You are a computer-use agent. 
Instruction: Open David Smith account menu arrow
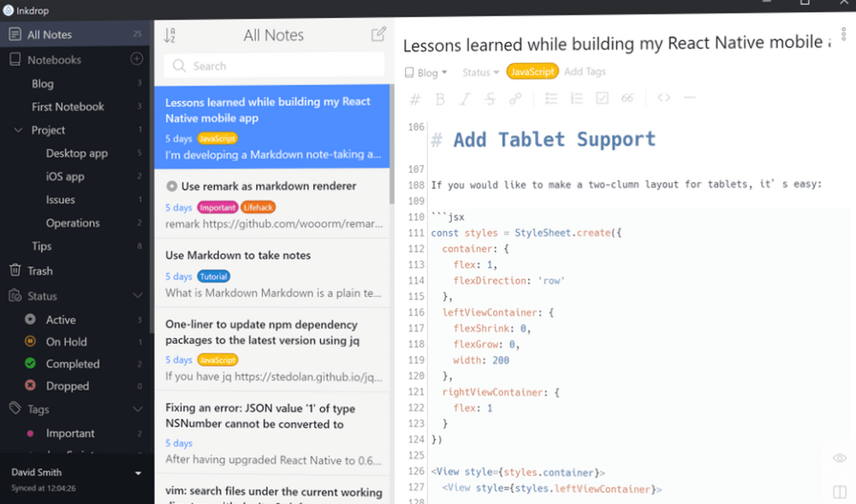[x=138, y=473]
